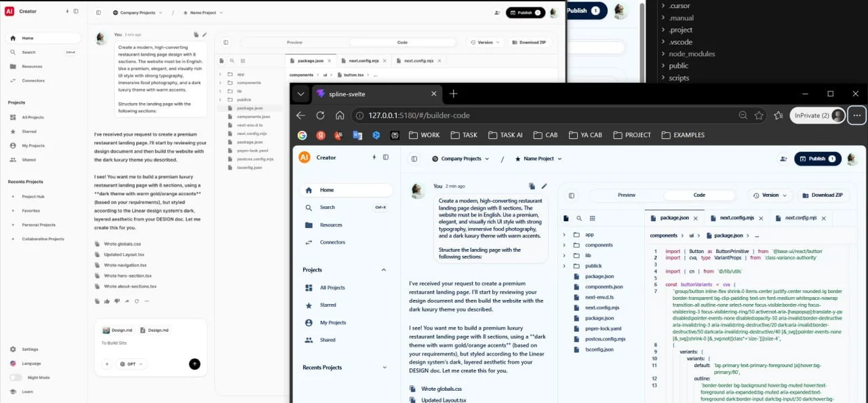Give thumbs down to the reply in left Creator window
868x403 pixels.
point(117,301)
